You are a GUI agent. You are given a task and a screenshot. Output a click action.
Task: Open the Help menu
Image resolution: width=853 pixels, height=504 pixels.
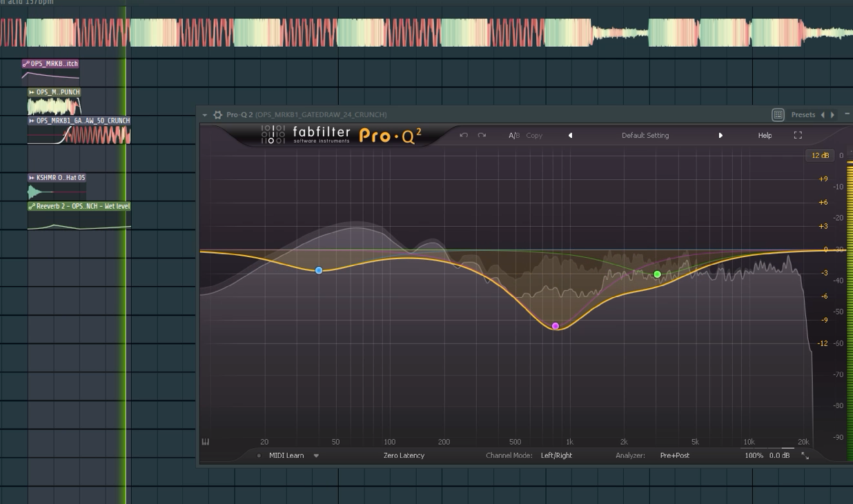click(x=765, y=135)
